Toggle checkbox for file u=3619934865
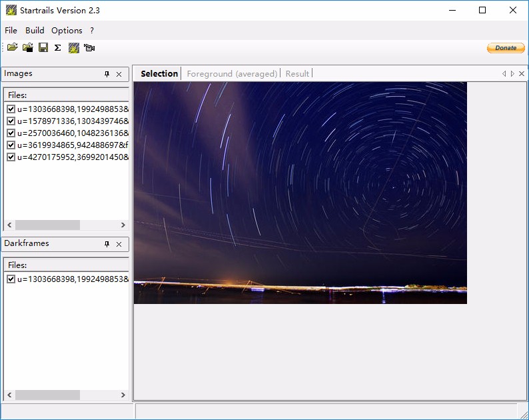529x420 pixels. click(x=11, y=145)
